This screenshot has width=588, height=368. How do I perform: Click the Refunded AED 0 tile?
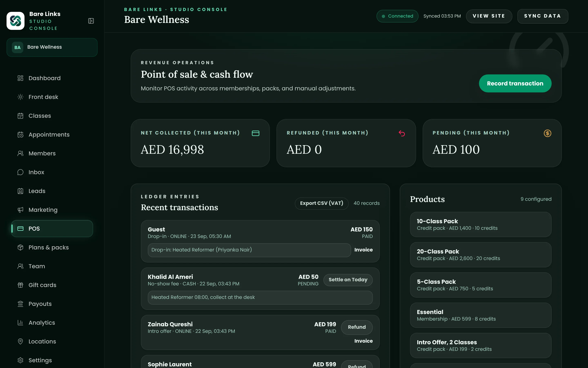pos(346,143)
